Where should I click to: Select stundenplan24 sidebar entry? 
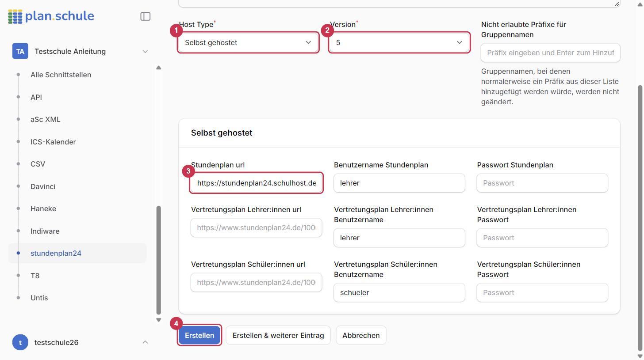[x=77, y=253]
